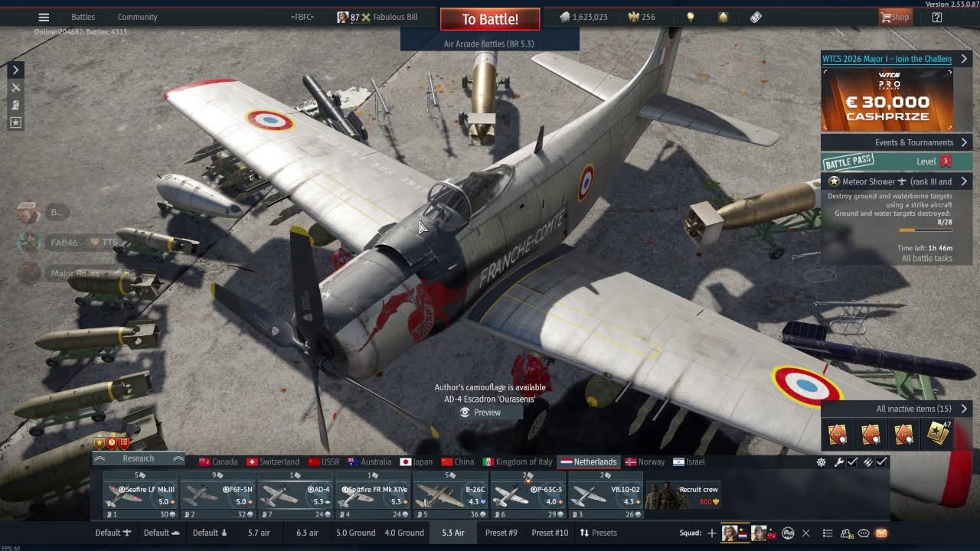This screenshot has width=980, height=551.
Task: Expand Events & Tournaments arrow
Action: 964,142
